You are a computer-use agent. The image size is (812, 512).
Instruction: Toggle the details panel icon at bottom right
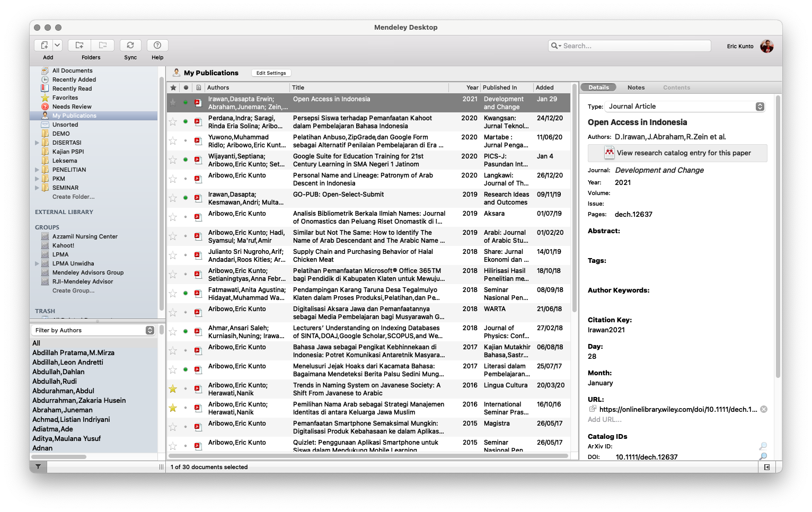point(766,467)
